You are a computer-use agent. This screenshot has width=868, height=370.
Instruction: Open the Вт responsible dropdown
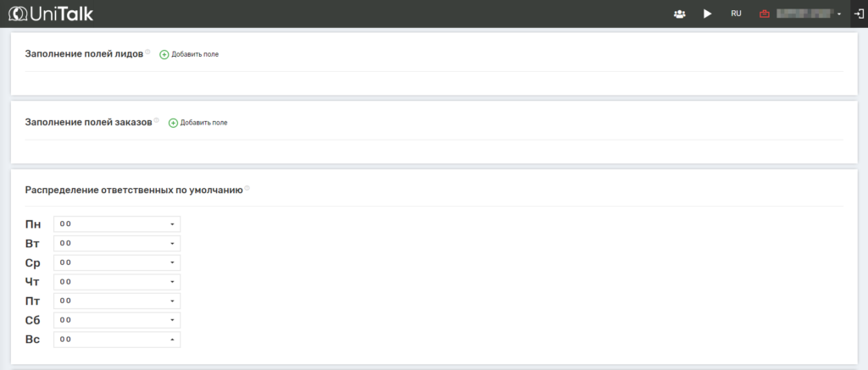pyautogui.click(x=117, y=243)
